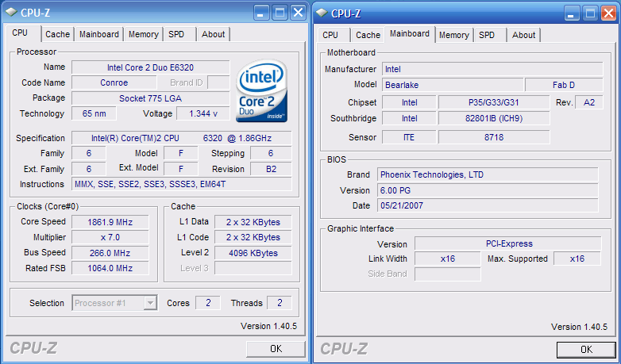The width and height of the screenshot is (621, 364).
Task: Click the Chipset value 'P35/G33/G31'
Action: point(494,102)
